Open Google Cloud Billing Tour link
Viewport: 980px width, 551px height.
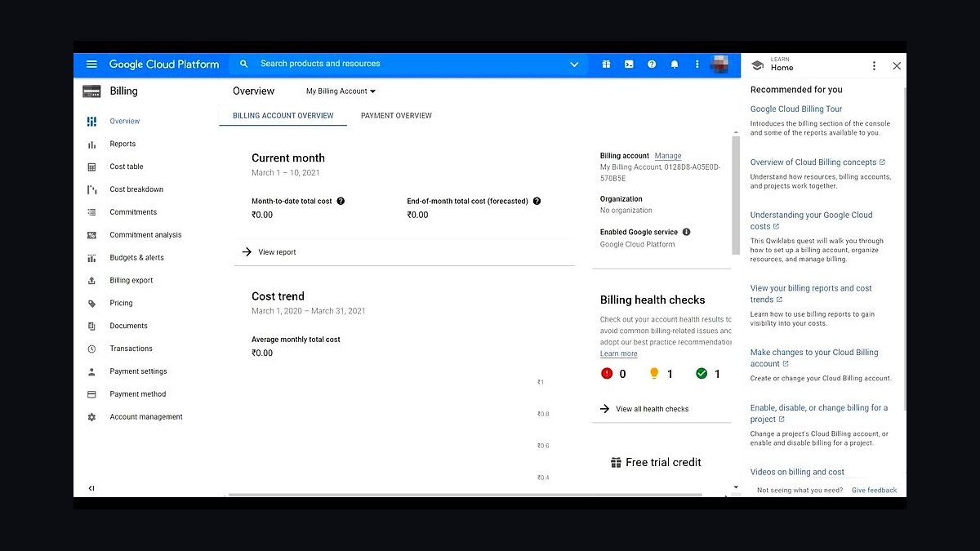point(796,109)
